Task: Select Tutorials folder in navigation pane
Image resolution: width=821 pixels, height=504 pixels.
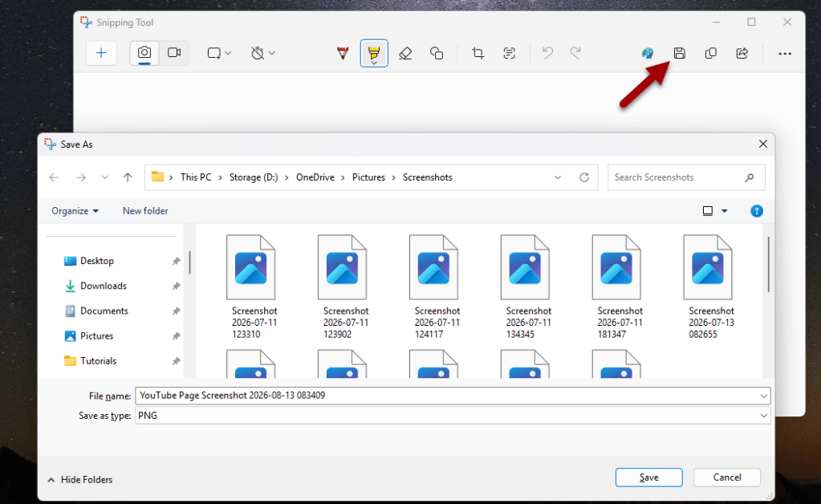Action: pyautogui.click(x=99, y=361)
